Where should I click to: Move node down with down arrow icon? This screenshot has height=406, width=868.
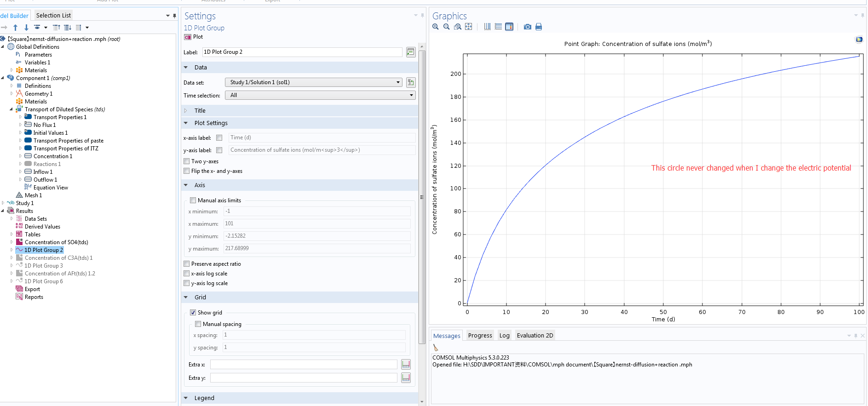[x=26, y=28]
